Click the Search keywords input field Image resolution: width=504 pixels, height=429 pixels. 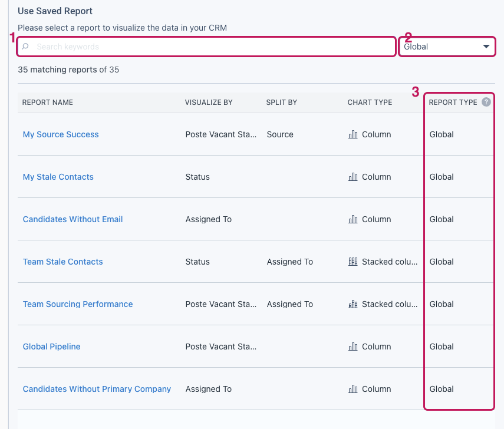tap(206, 47)
